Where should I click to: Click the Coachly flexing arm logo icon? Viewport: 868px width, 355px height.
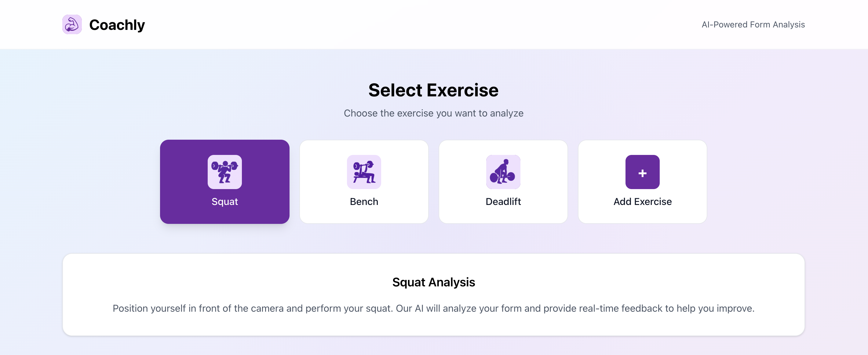coord(72,24)
